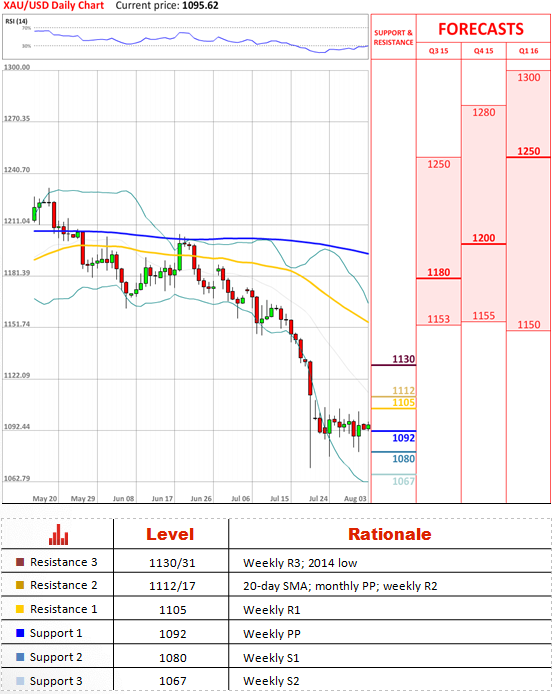Click the yellow Resistance 1 swatch
Viewport: 556px width, 694px height.
[x=20, y=609]
